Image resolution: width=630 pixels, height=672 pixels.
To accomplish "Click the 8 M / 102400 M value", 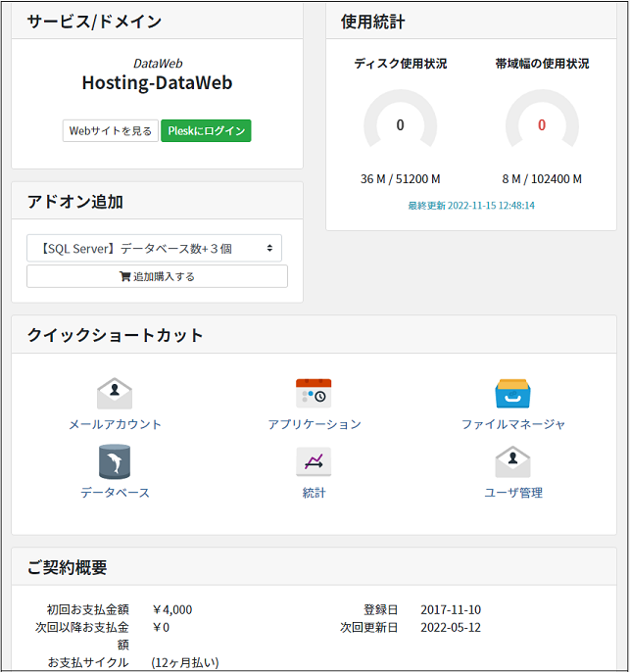I will 542,178.
